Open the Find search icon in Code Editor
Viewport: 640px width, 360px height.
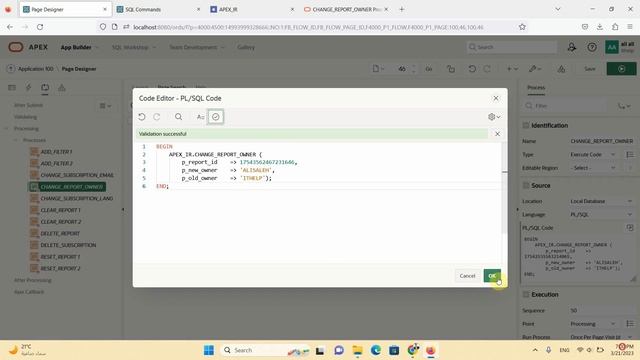pos(178,117)
